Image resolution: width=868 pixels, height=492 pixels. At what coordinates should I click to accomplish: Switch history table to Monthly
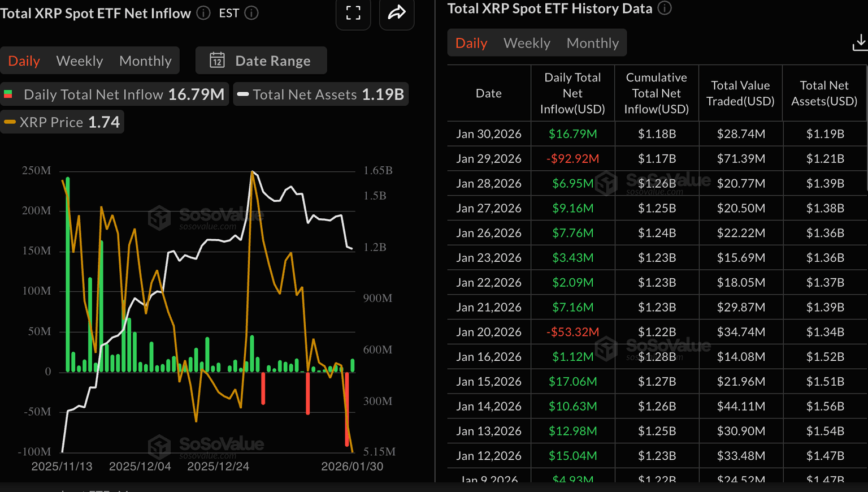[592, 43]
